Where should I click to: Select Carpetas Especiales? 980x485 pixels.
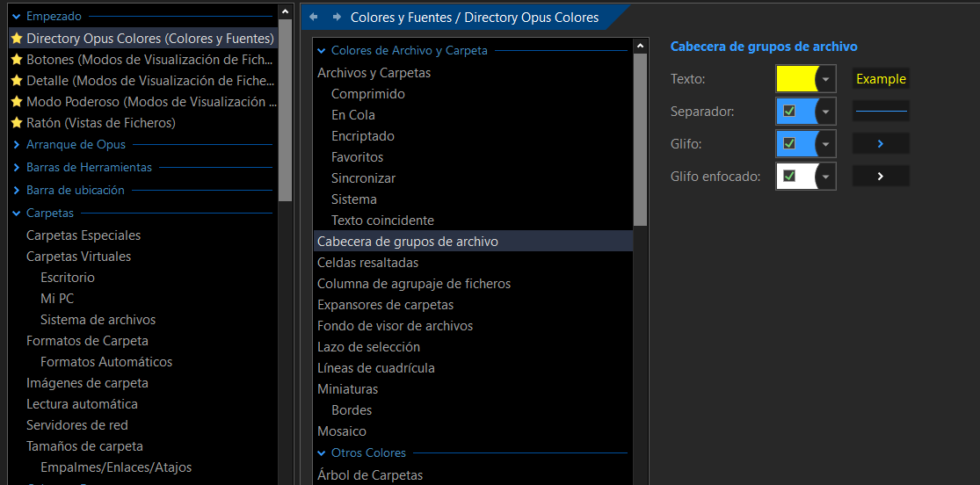click(x=83, y=235)
